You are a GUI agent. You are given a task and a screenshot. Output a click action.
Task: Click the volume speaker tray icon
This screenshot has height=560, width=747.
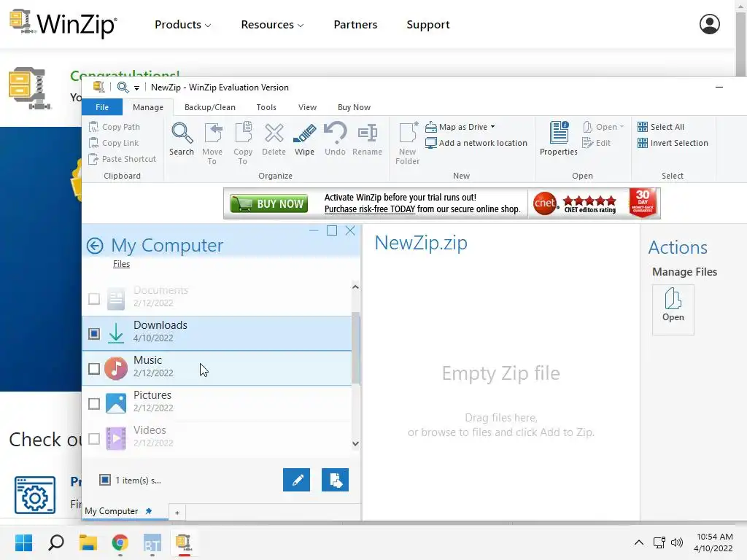coord(677,542)
